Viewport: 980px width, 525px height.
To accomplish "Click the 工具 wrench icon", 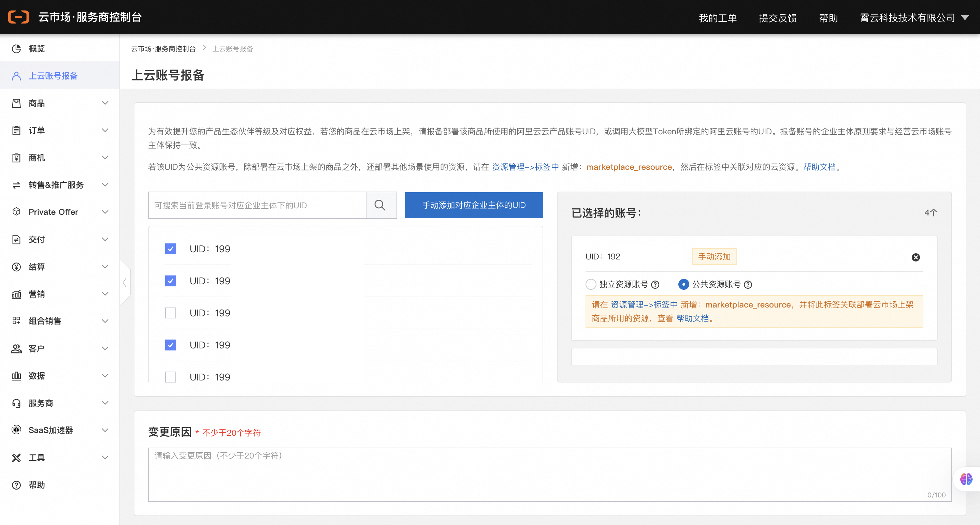I will (16, 458).
